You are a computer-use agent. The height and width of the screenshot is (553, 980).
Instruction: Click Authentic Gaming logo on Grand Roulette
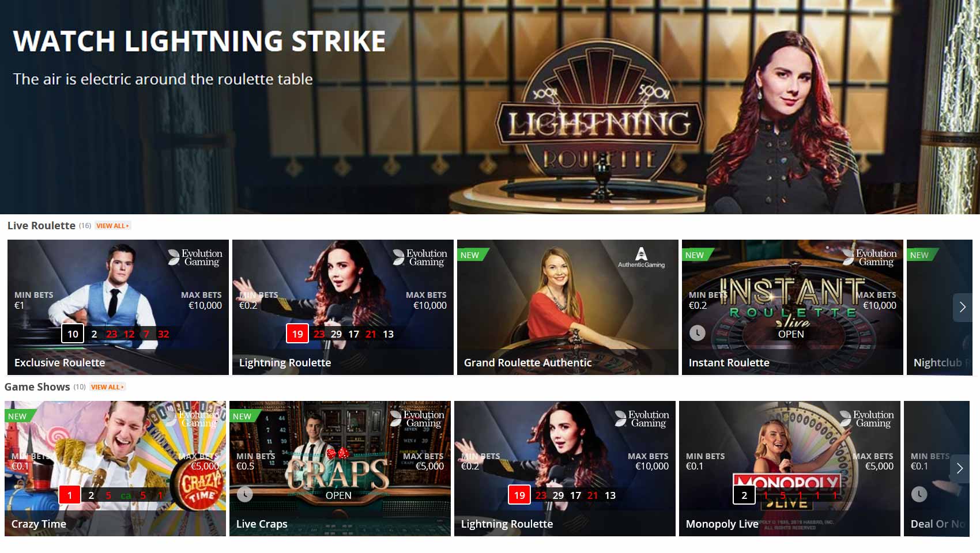pyautogui.click(x=641, y=257)
